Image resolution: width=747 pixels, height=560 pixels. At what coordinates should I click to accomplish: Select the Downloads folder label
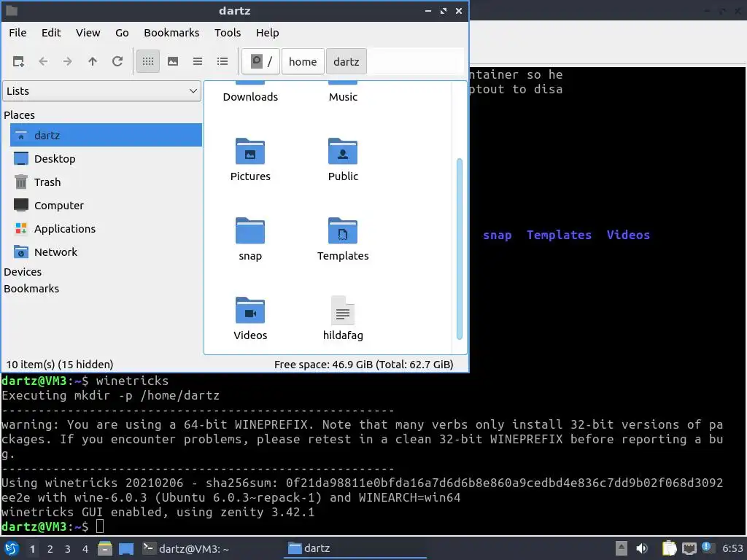250,97
